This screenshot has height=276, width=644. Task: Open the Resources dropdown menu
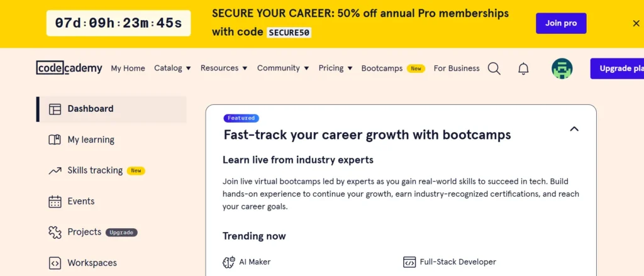(x=224, y=68)
